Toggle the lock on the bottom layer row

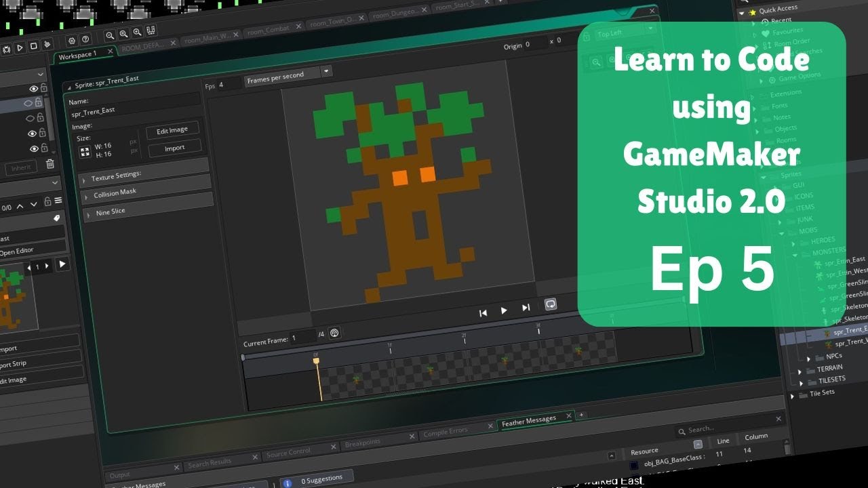44,148
